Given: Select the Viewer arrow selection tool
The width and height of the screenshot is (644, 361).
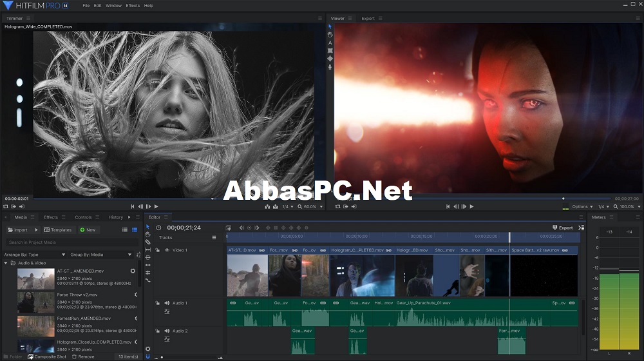Looking at the screenshot, I should click(x=330, y=26).
